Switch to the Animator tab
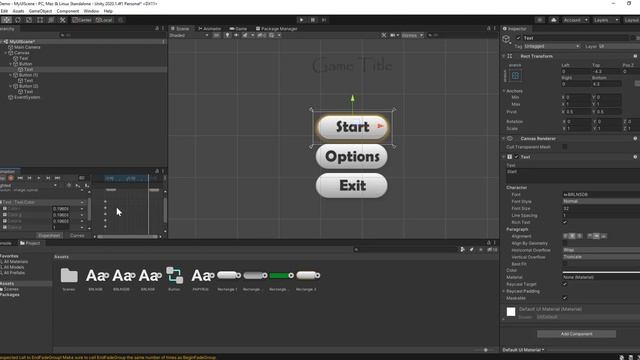The height and width of the screenshot is (360, 640). (209, 29)
